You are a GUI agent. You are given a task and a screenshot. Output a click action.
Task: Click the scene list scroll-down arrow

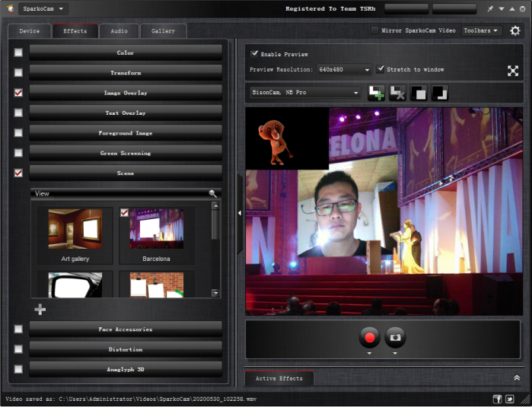point(215,293)
